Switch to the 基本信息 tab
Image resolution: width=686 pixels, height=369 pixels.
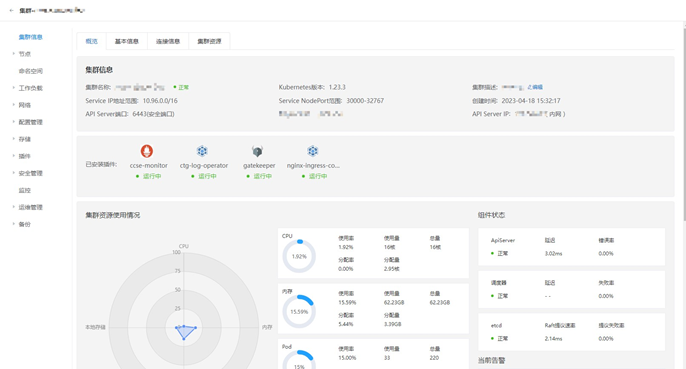click(127, 41)
